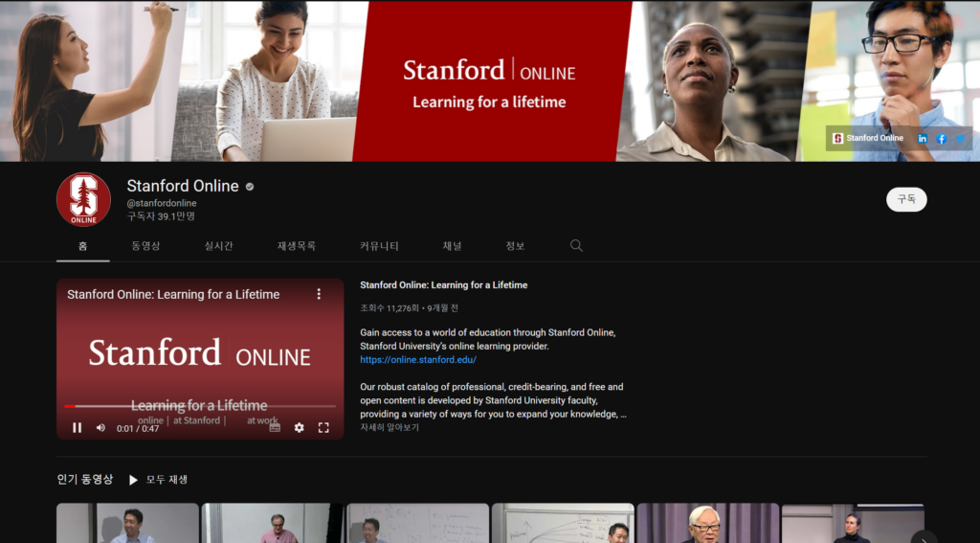The width and height of the screenshot is (980, 543).
Task: Open Stanford Online LinkedIn banner link
Action: (923, 139)
